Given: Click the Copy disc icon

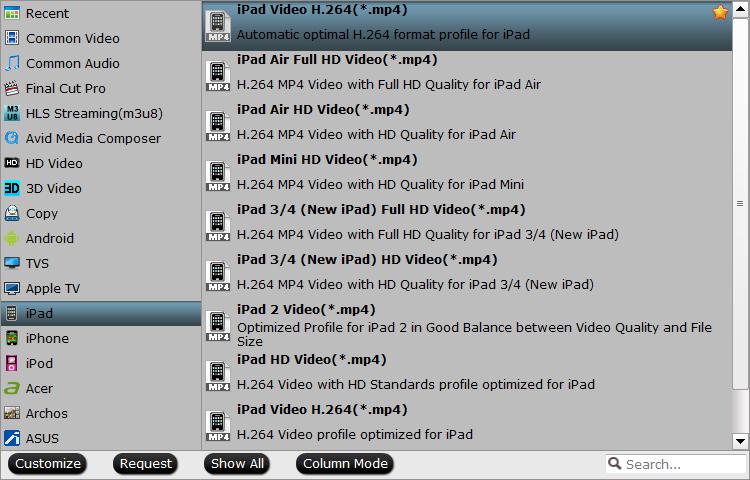Looking at the screenshot, I should (x=11, y=213).
